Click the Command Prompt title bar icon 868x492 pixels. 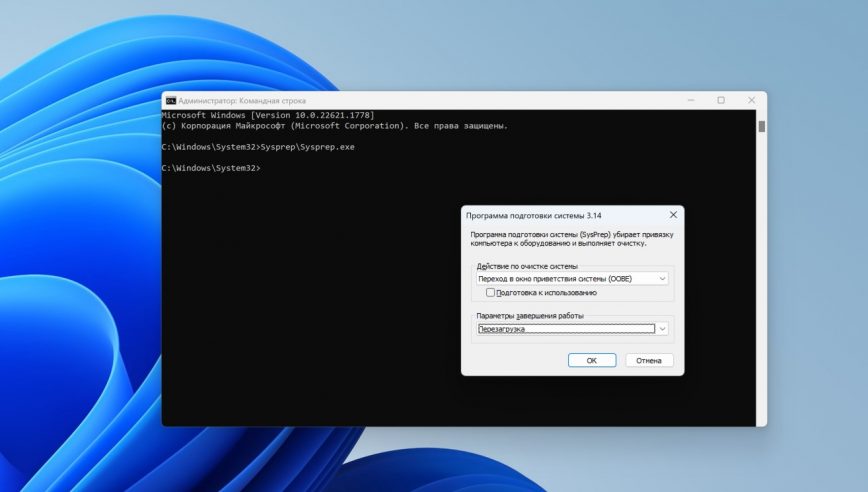click(x=171, y=101)
